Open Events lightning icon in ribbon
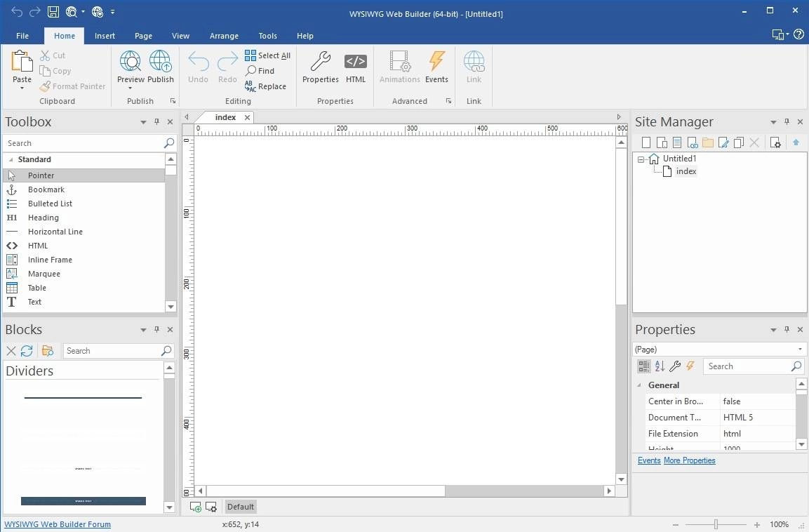The image size is (809, 532). pyautogui.click(x=436, y=61)
